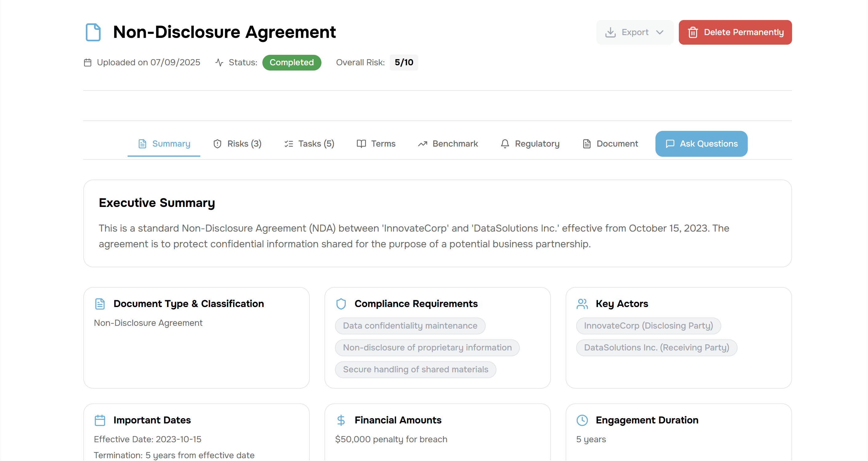Click the people icon beside Key Actors
The image size is (868, 461).
[582, 304]
